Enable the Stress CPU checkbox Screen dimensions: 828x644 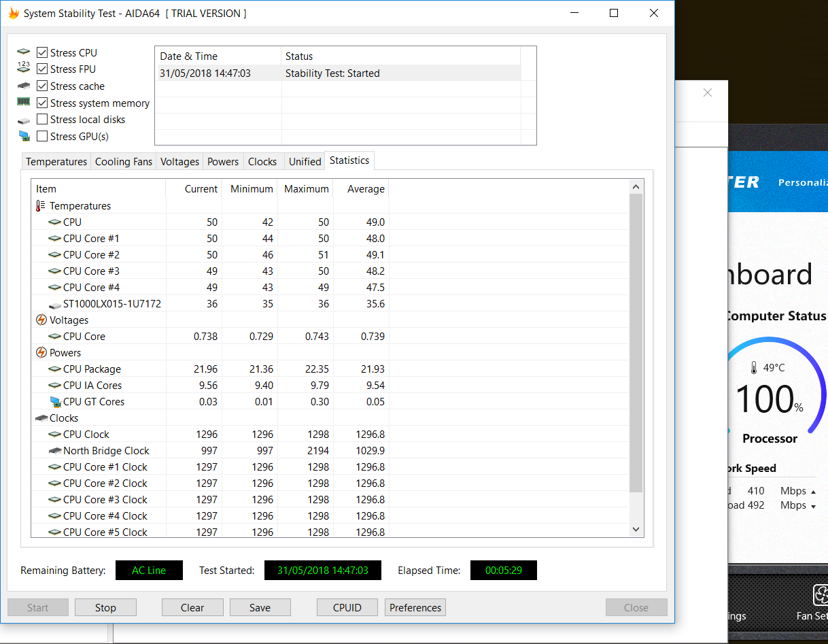(42, 52)
